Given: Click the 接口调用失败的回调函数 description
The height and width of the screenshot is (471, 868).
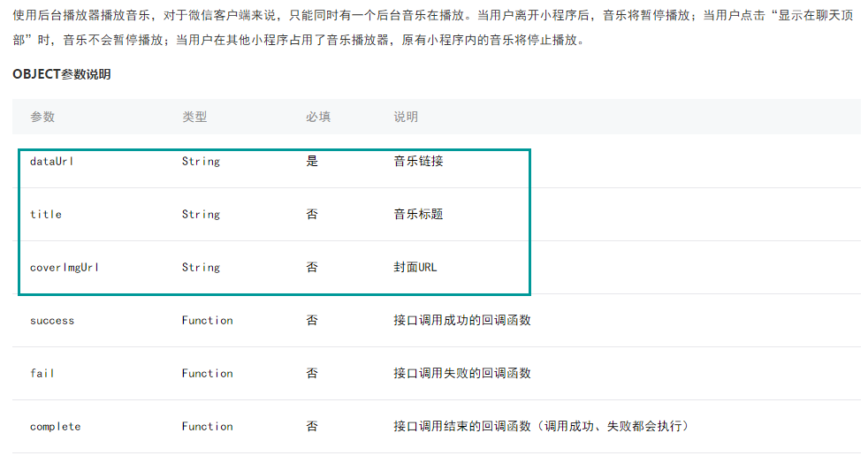Looking at the screenshot, I should pos(462,374).
